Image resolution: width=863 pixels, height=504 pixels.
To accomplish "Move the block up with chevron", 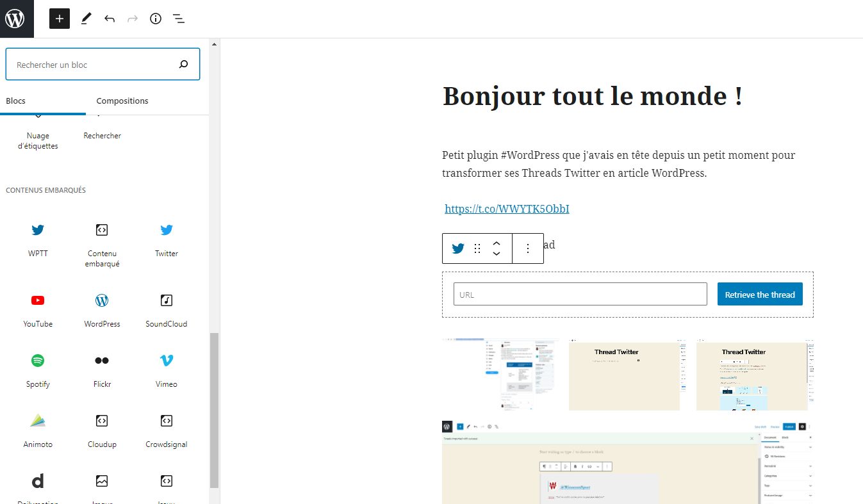I will 497,243.
